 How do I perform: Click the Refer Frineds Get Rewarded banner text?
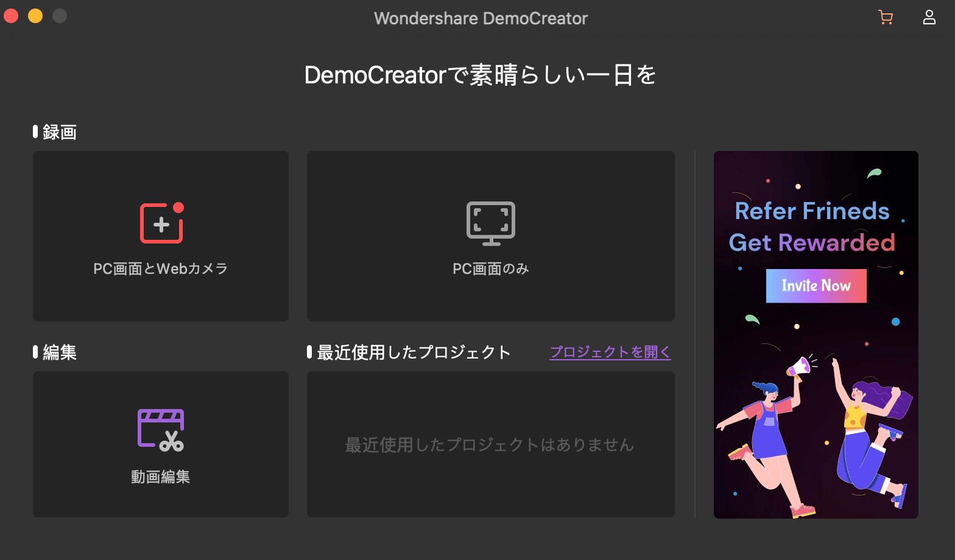point(812,226)
